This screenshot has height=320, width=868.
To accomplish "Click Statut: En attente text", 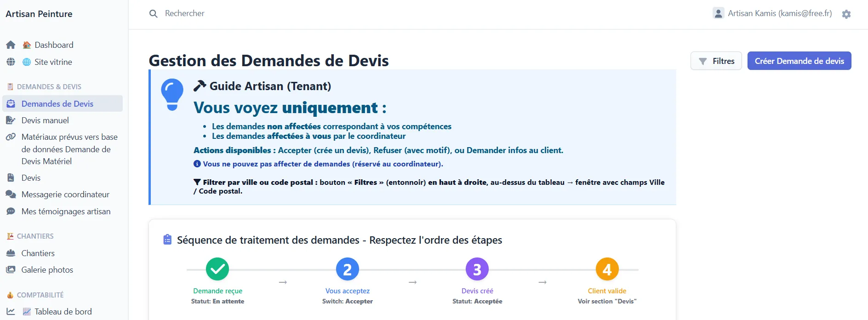I will (217, 302).
